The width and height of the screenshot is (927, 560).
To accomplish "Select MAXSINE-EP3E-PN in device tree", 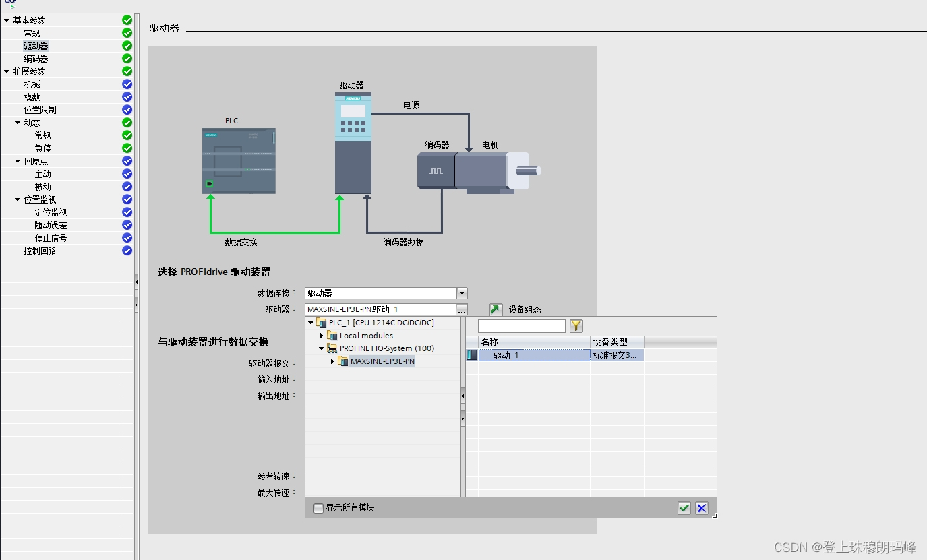I will (x=382, y=361).
